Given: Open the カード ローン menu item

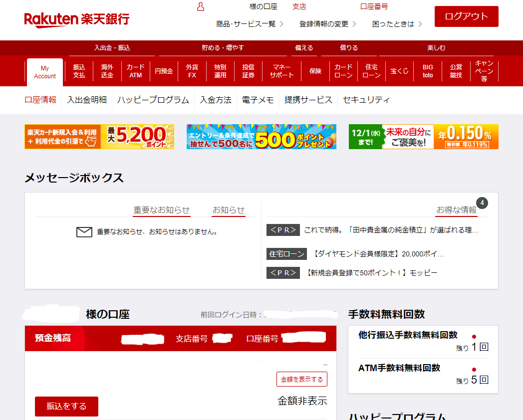Looking at the screenshot, I should [343, 71].
